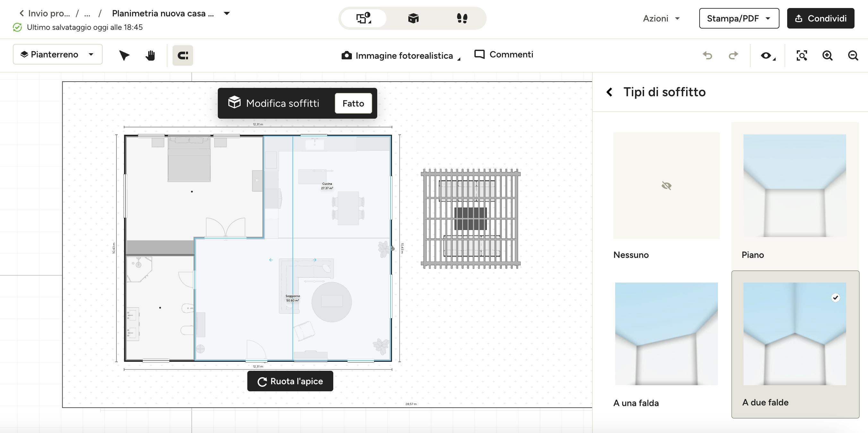Switch to 3D box view
This screenshot has height=433, width=868.
[413, 18]
